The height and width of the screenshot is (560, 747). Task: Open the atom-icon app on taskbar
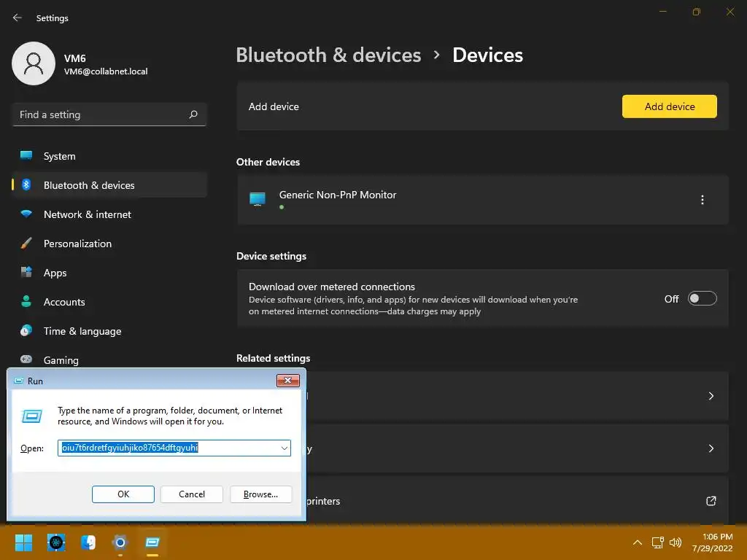[x=56, y=542]
